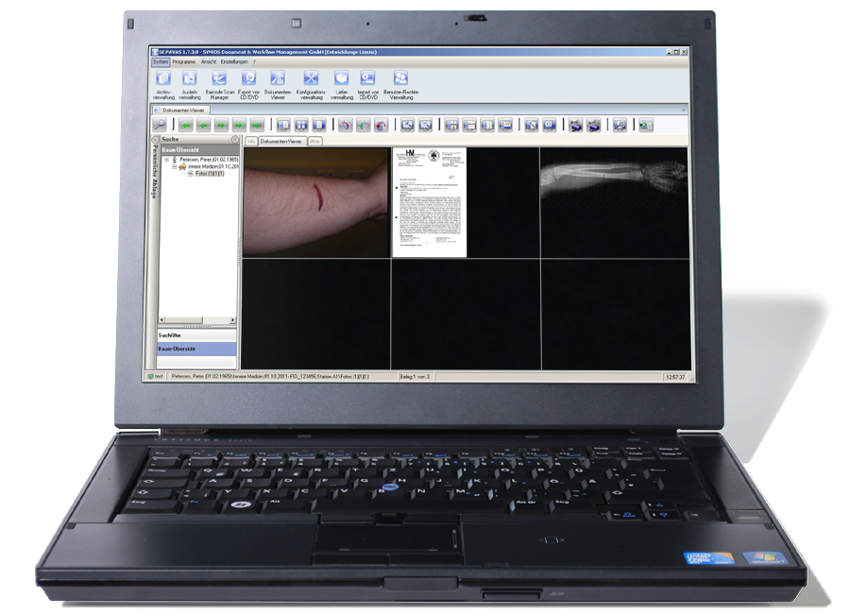Select the thumbnail-sidebar page layout button
The height and width of the screenshot is (616, 850).
[x=283, y=126]
